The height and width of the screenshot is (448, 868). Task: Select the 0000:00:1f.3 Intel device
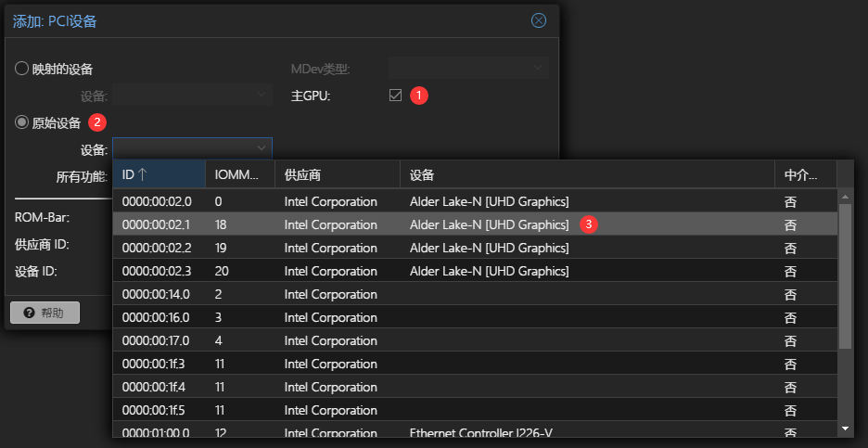coord(157,364)
